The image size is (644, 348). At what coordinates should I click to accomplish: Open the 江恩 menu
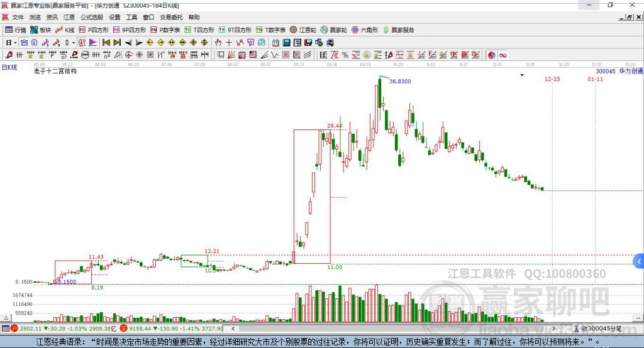(69, 17)
